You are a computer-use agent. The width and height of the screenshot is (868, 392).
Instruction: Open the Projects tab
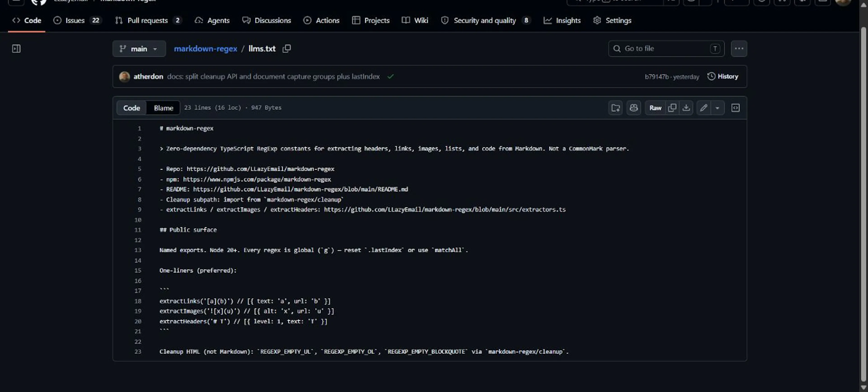tap(371, 21)
